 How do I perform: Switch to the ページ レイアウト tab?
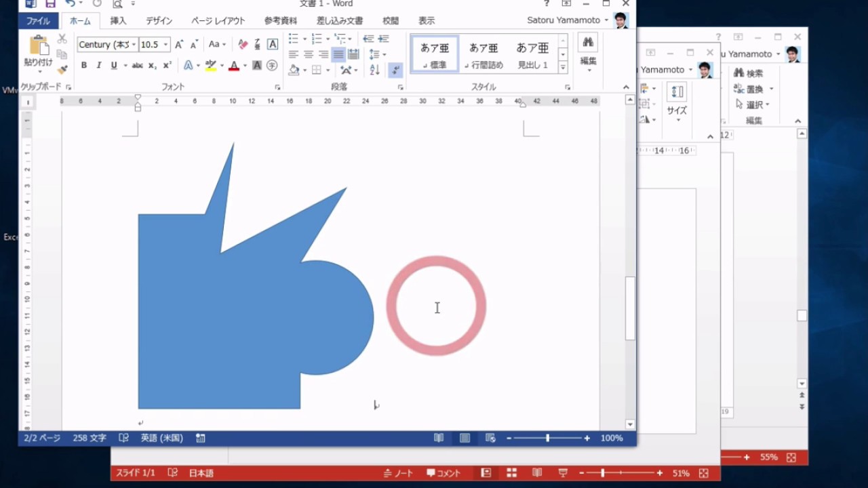click(x=218, y=21)
